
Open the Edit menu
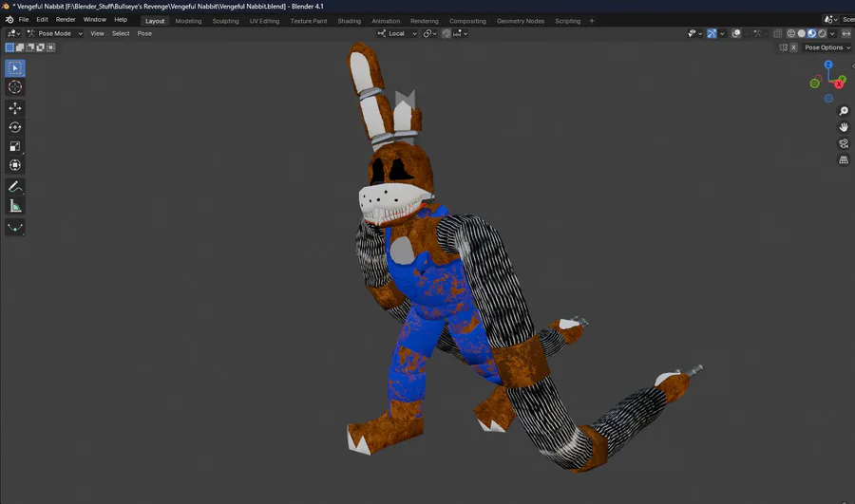point(42,20)
